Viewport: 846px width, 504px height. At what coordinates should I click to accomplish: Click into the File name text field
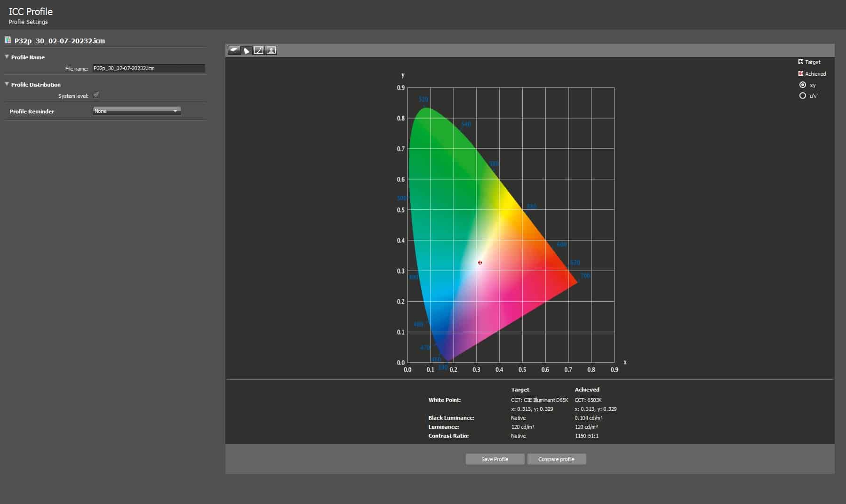pos(148,69)
